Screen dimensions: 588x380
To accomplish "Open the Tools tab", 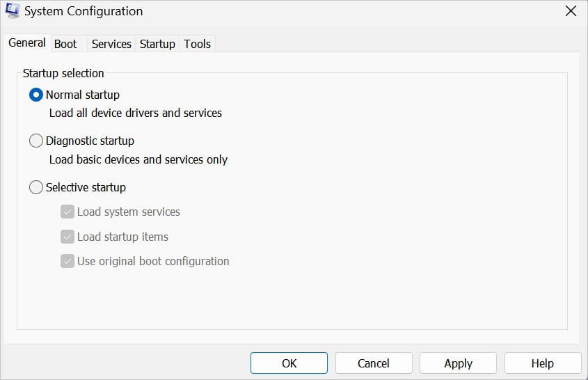I will coord(197,44).
